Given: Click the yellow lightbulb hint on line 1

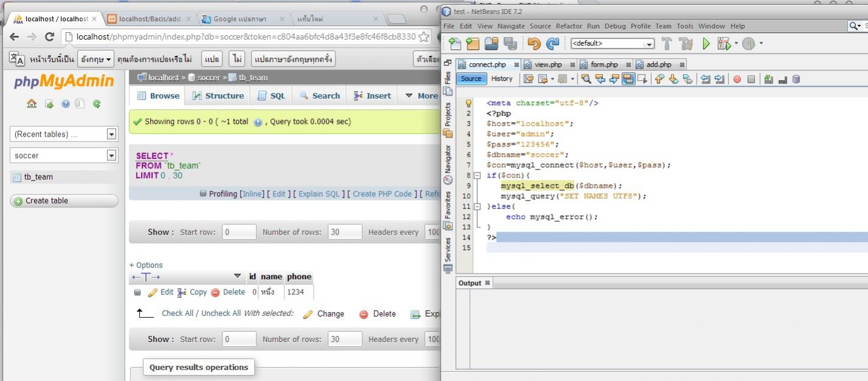Looking at the screenshot, I should (468, 103).
